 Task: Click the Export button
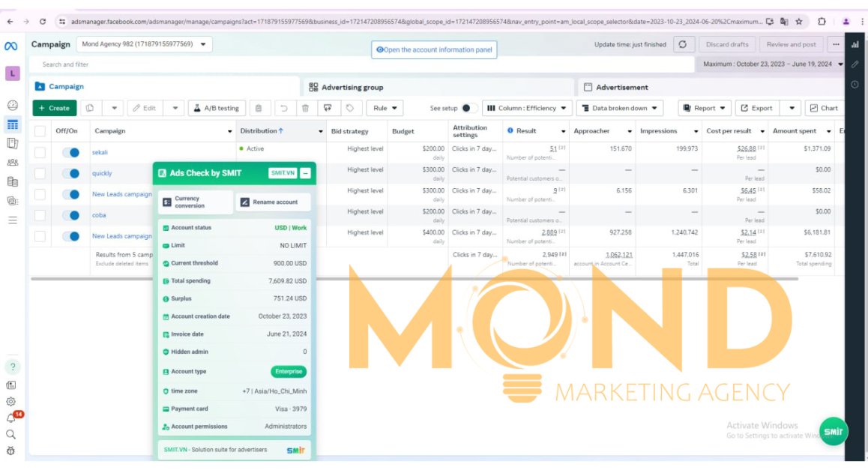tap(757, 108)
